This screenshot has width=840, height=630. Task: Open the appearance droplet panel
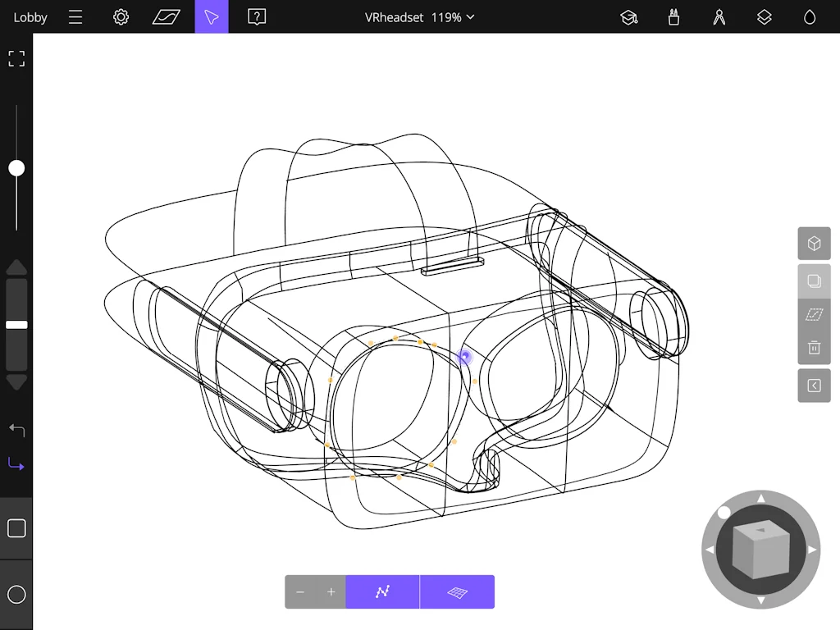pos(809,16)
